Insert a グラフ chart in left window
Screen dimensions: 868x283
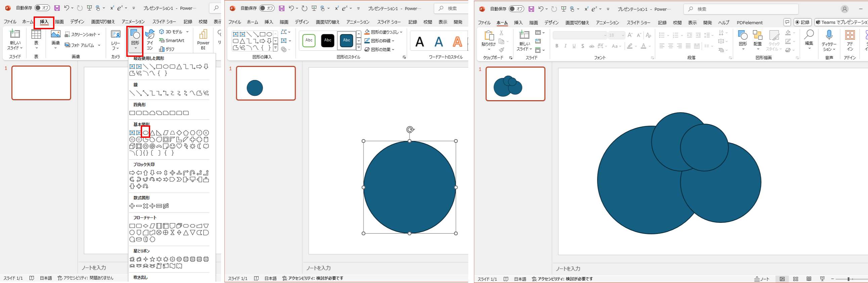[167, 49]
